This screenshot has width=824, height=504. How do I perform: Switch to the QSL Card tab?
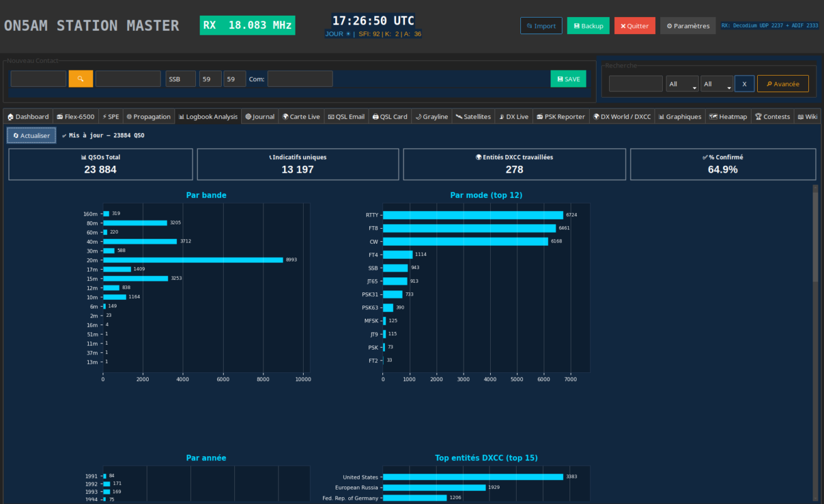pyautogui.click(x=390, y=117)
